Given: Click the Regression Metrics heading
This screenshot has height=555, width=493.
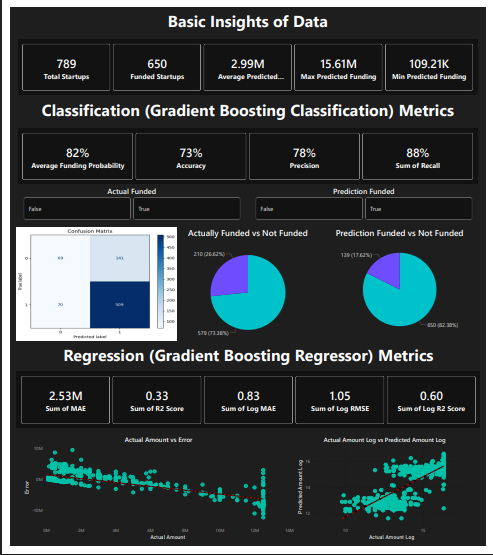Looking at the screenshot, I should 248,356.
